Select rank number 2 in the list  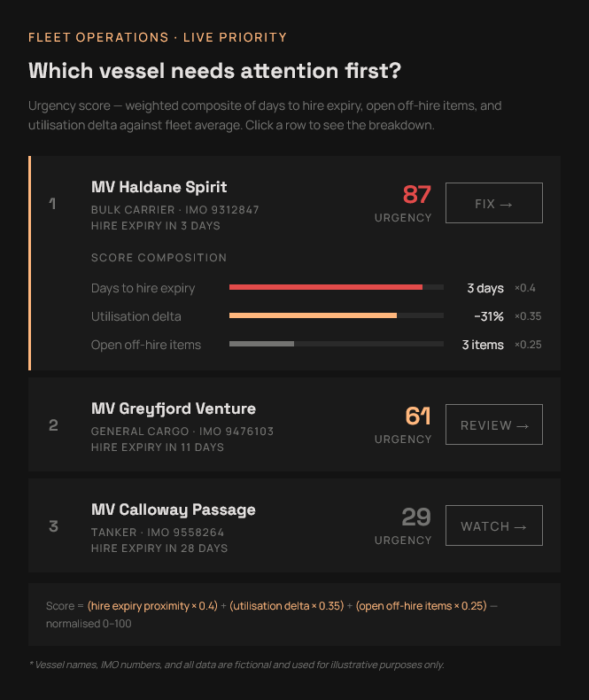(x=53, y=425)
